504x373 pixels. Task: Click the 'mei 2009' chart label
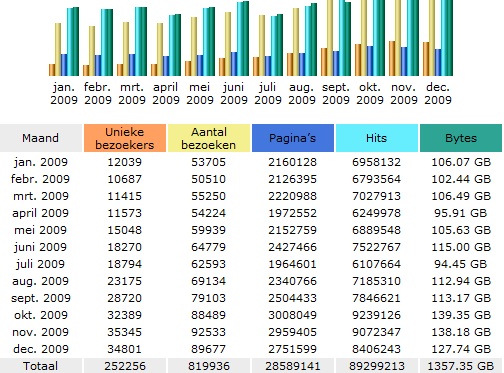200,94
